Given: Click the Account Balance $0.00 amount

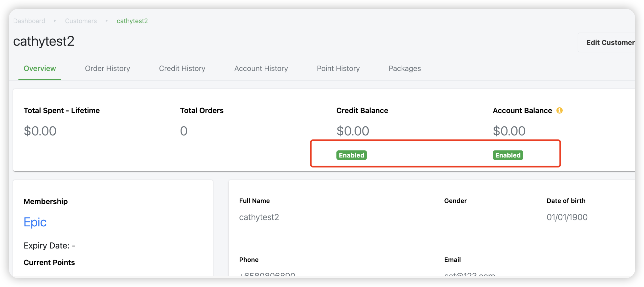Looking at the screenshot, I should click(509, 131).
